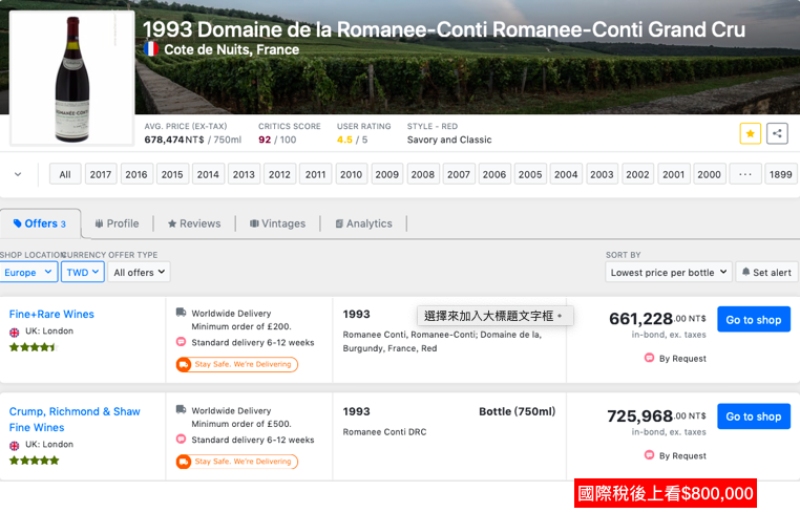Click the share icon button

(x=777, y=134)
